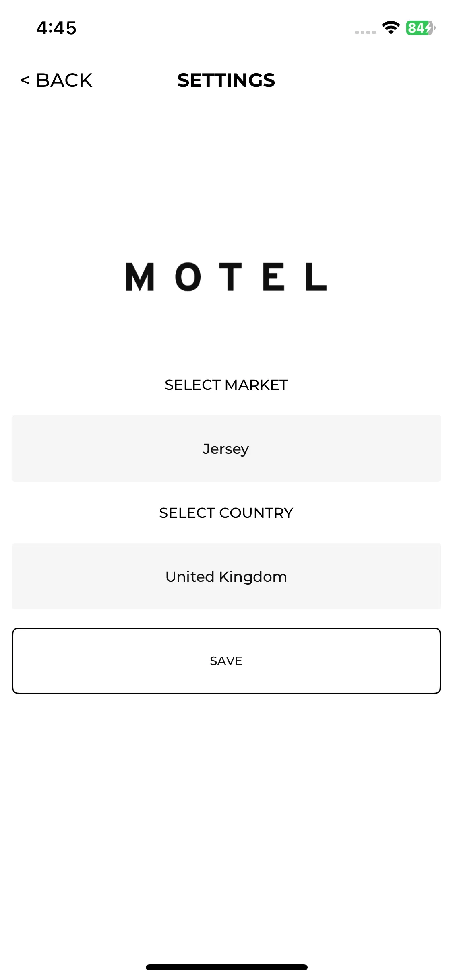Tap the 4:45 clock in status bar

click(x=56, y=28)
